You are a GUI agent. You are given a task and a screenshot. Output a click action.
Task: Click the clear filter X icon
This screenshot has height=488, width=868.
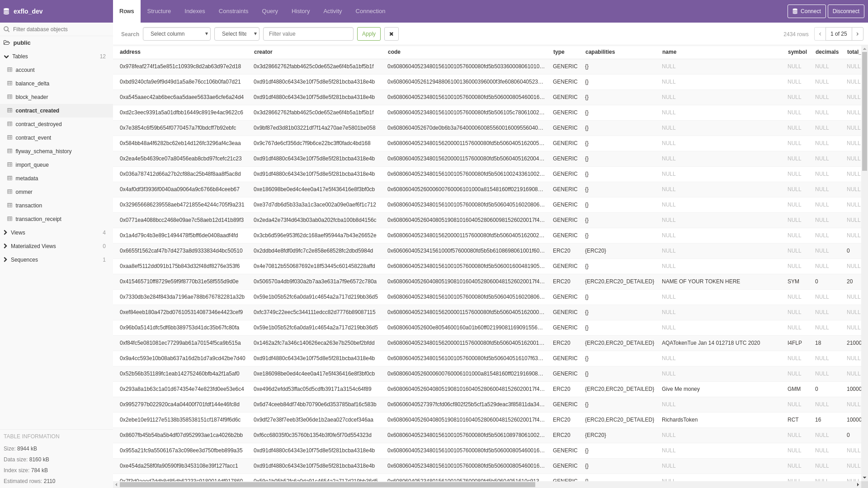(x=392, y=34)
